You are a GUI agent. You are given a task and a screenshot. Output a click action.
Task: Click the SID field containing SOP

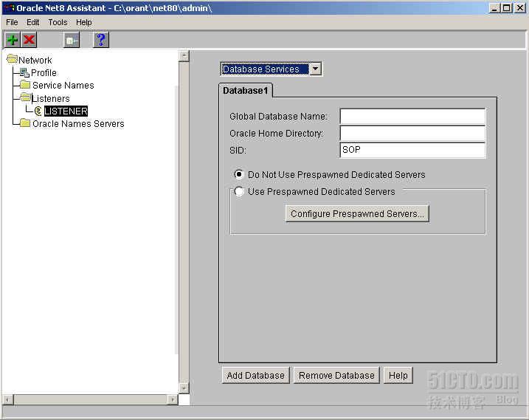tap(412, 150)
